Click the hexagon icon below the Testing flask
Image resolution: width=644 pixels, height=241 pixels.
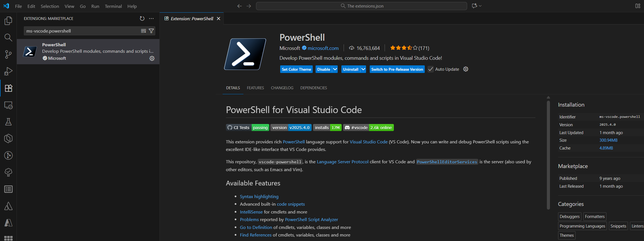8,139
